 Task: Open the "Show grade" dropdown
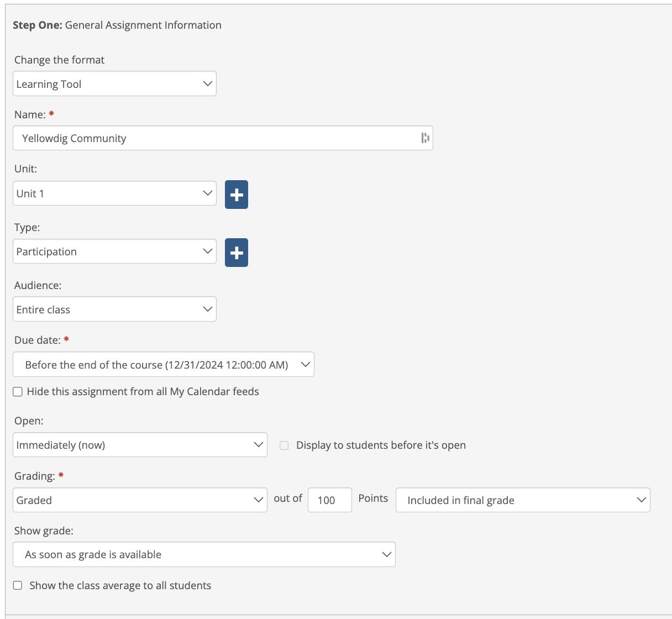[x=204, y=554]
